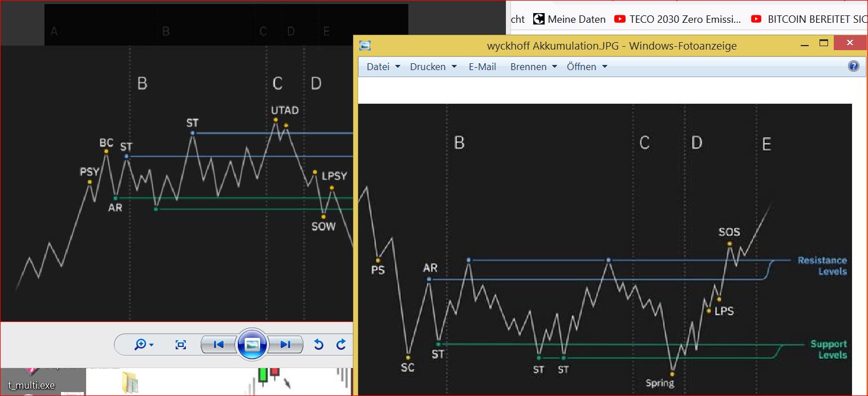Click the UTAD label in the left chart

285,110
